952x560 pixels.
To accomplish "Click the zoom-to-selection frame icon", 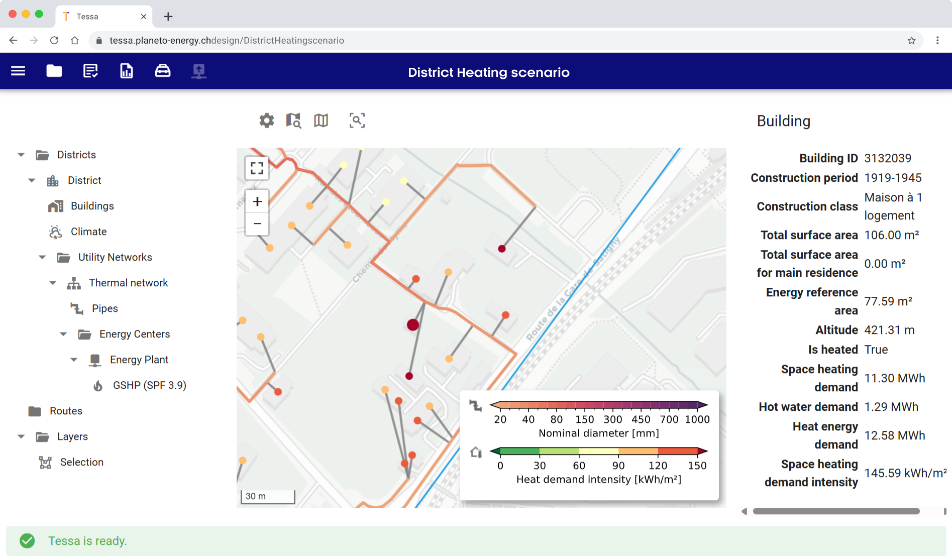I will click(357, 121).
